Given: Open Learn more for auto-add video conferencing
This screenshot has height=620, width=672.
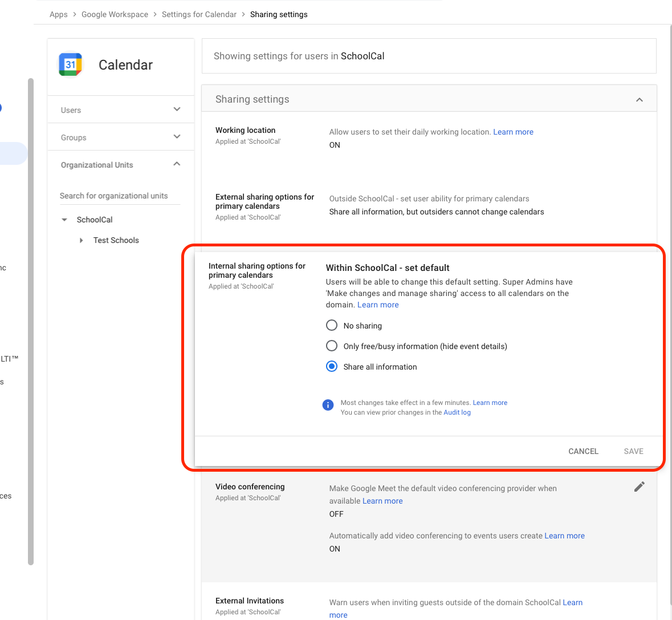Looking at the screenshot, I should point(564,536).
